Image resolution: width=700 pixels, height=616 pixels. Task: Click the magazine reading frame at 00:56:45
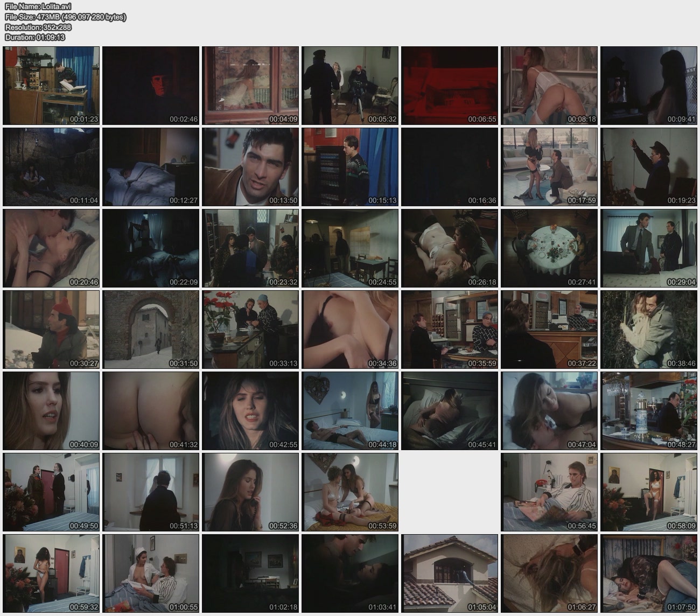coord(549,492)
